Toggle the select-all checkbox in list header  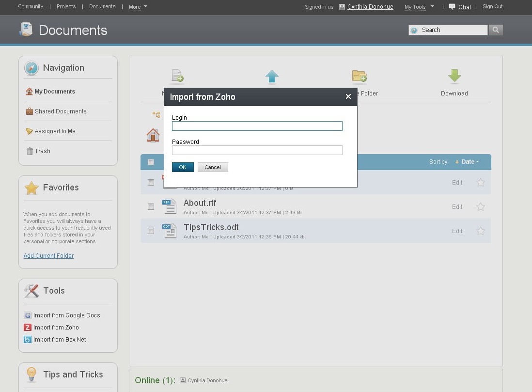(151, 162)
